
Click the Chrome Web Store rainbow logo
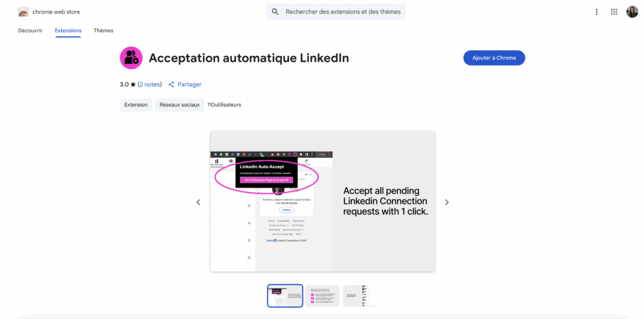23,12
